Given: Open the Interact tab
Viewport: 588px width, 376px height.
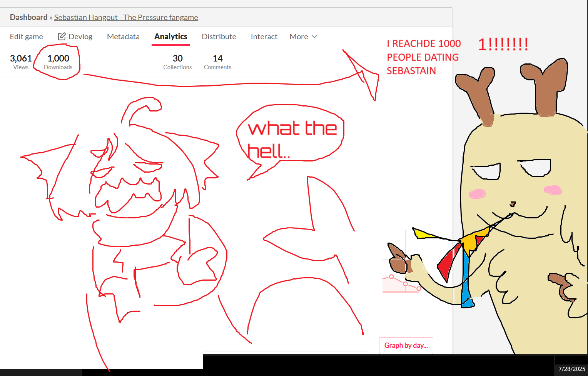Looking at the screenshot, I should (264, 37).
